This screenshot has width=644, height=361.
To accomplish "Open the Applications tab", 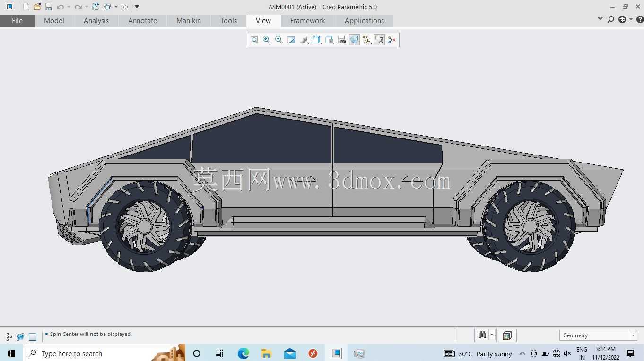I will [364, 21].
